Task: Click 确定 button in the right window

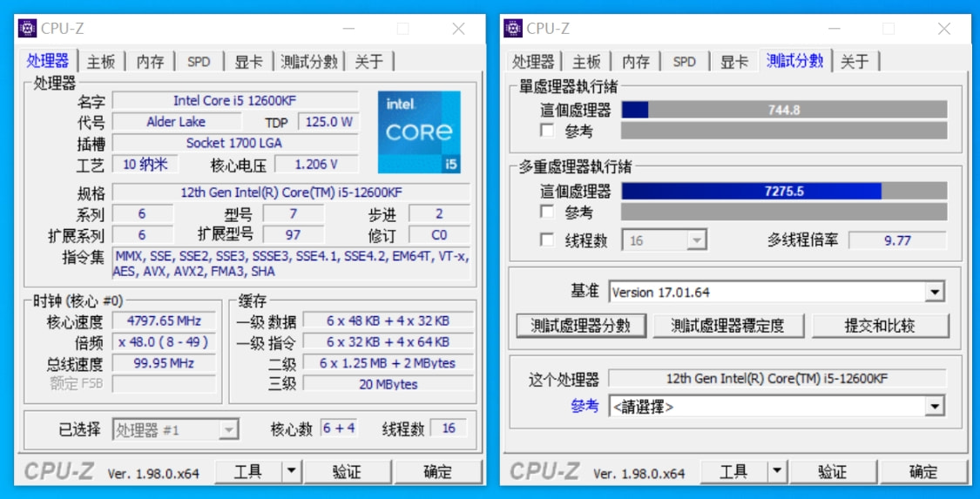Action: point(923,471)
